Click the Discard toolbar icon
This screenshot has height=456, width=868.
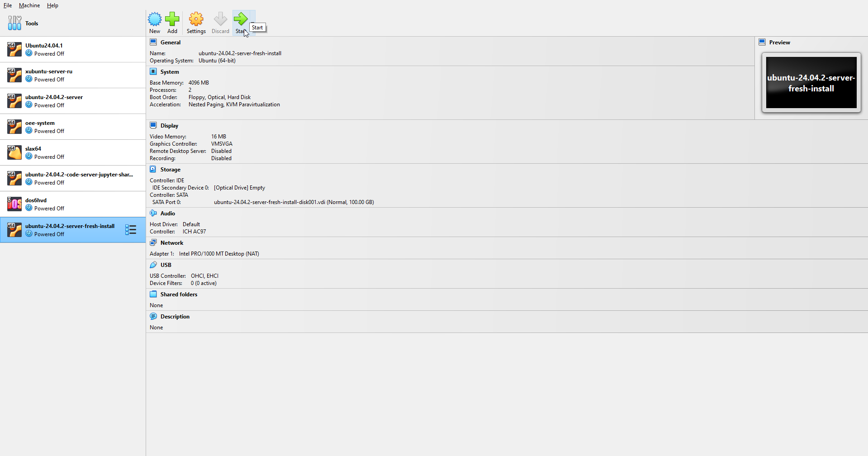[x=220, y=19]
